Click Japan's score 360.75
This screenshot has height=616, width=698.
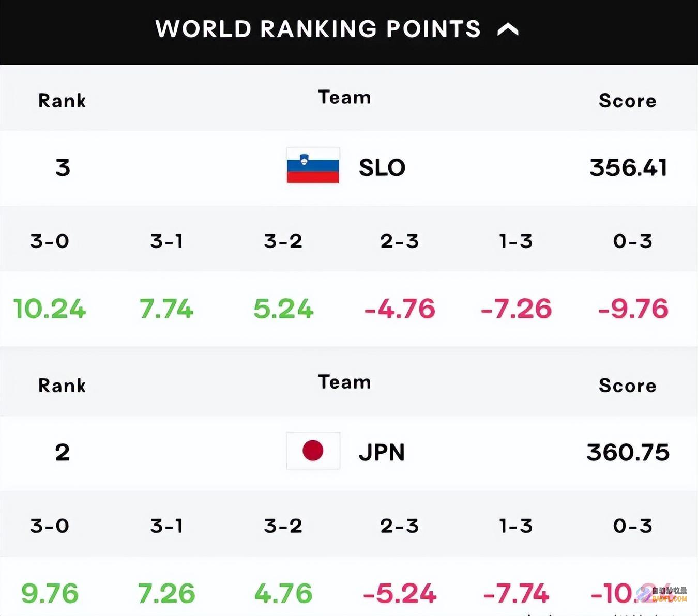pos(628,452)
